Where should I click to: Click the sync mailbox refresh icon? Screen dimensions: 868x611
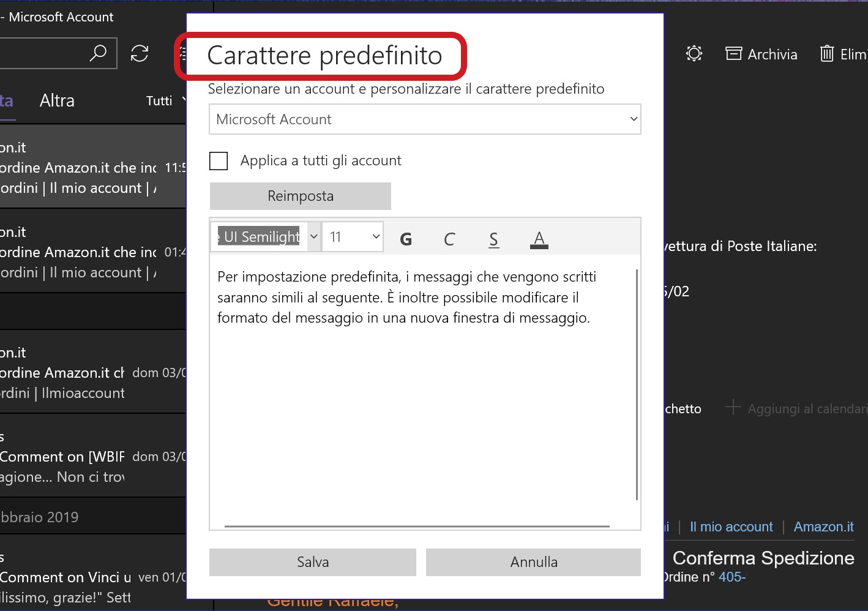click(140, 53)
